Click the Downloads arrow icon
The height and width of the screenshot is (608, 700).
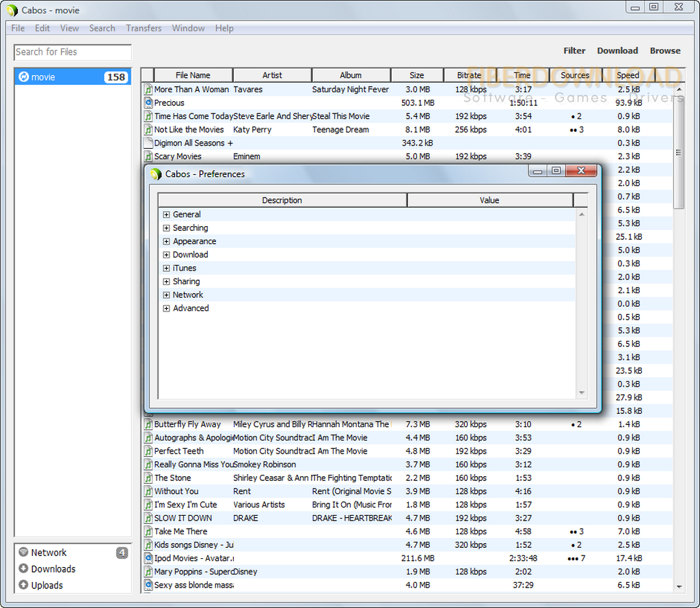pyautogui.click(x=23, y=569)
